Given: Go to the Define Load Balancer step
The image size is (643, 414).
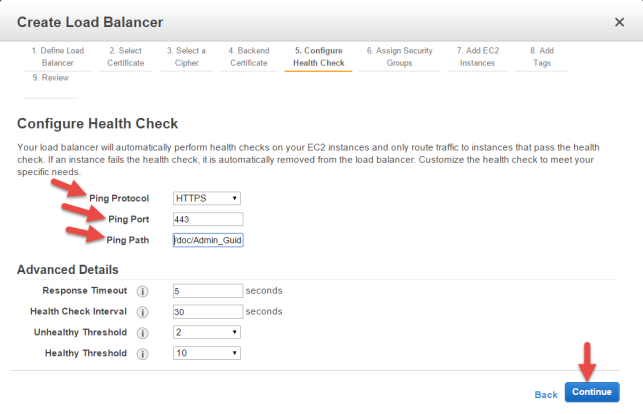Looking at the screenshot, I should (58, 57).
